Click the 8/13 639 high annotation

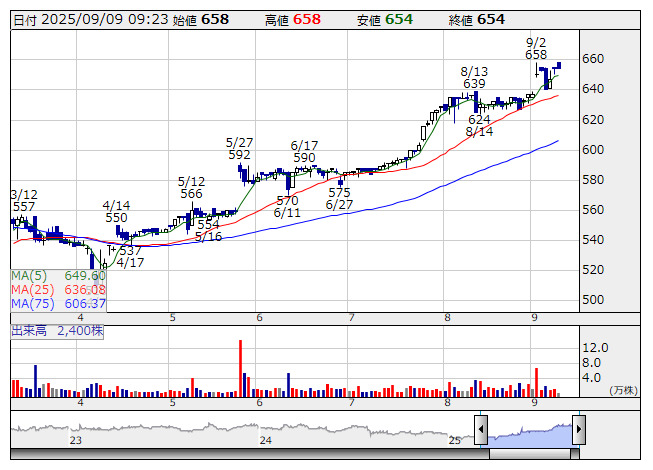click(x=474, y=77)
